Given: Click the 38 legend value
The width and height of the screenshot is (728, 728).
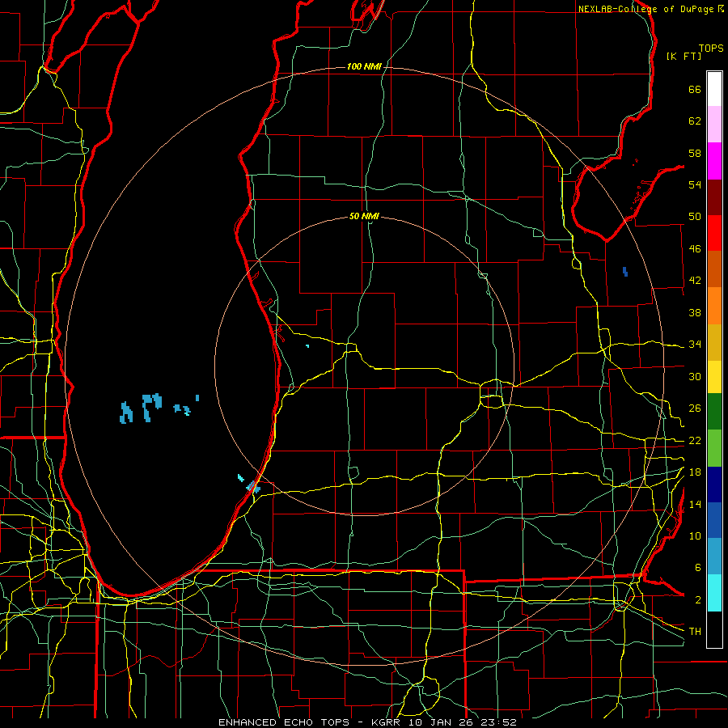Looking at the screenshot, I should 695,312.
